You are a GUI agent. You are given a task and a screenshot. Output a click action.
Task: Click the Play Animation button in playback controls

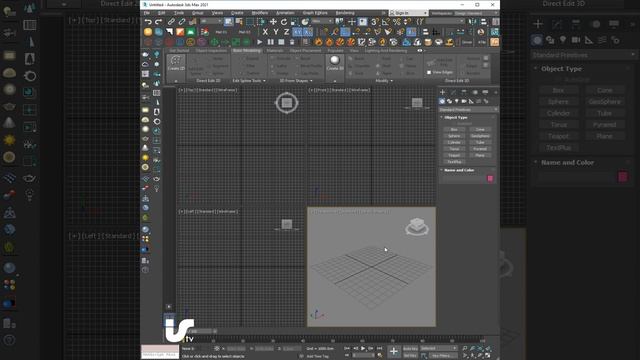point(363,349)
